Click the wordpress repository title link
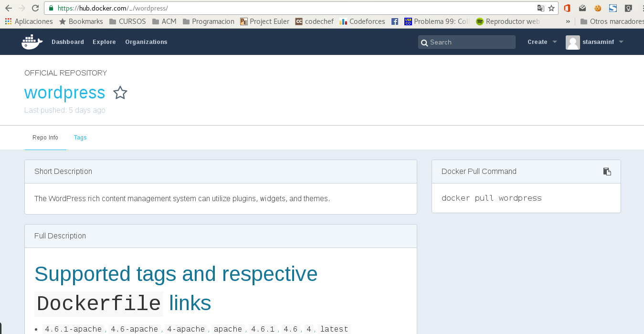 click(65, 92)
